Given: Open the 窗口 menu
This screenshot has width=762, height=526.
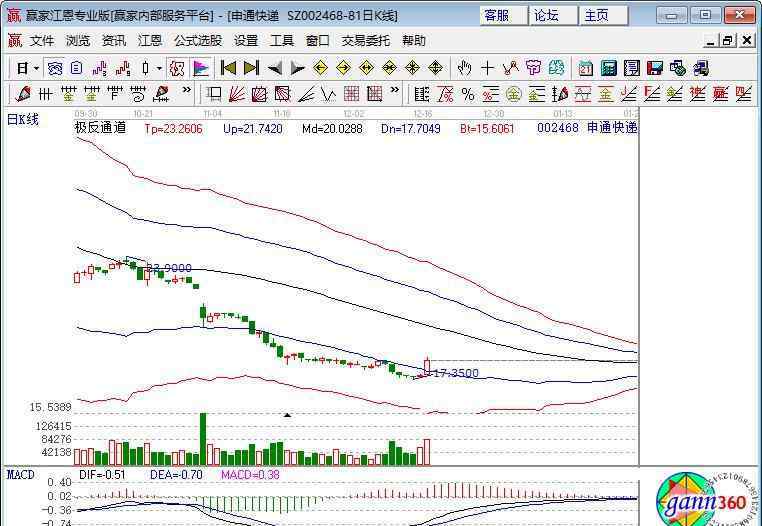Looking at the screenshot, I should tap(317, 41).
